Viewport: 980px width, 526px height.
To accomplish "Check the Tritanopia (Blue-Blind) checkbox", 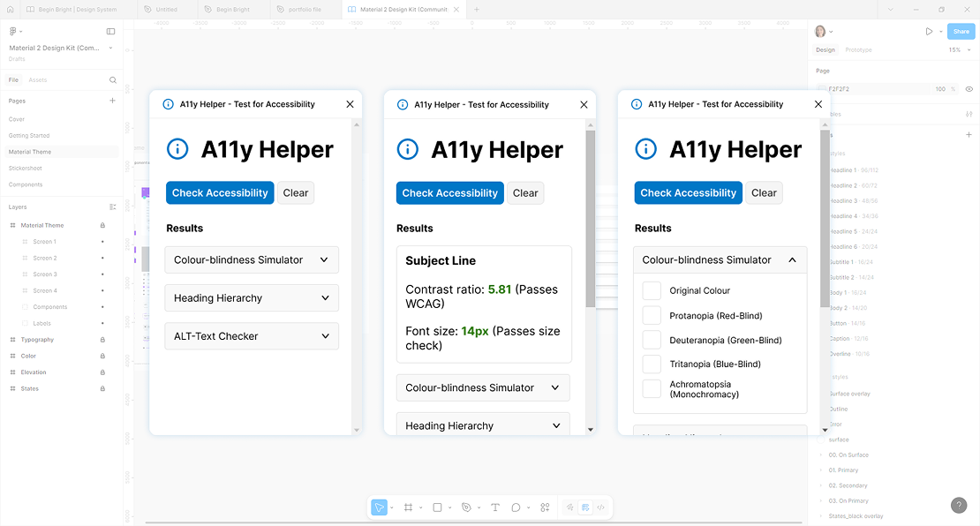I will (x=652, y=364).
